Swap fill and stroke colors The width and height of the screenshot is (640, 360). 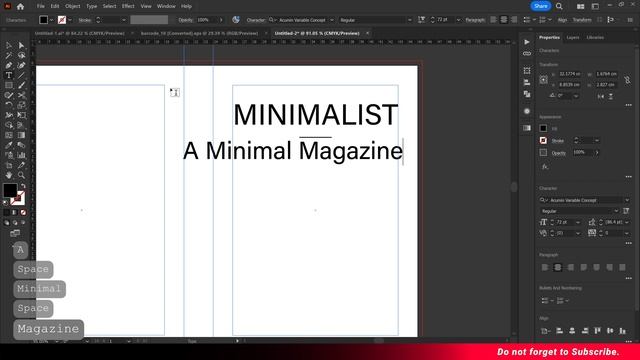23,186
